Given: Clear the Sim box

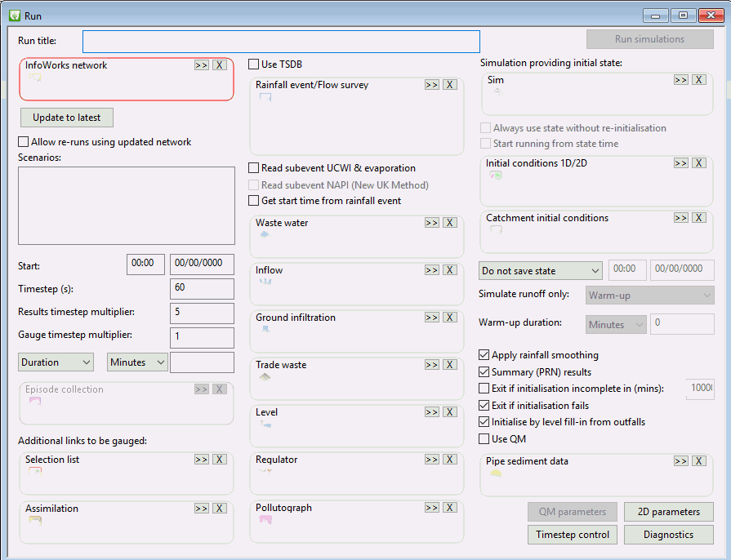Looking at the screenshot, I should pyautogui.click(x=699, y=80).
